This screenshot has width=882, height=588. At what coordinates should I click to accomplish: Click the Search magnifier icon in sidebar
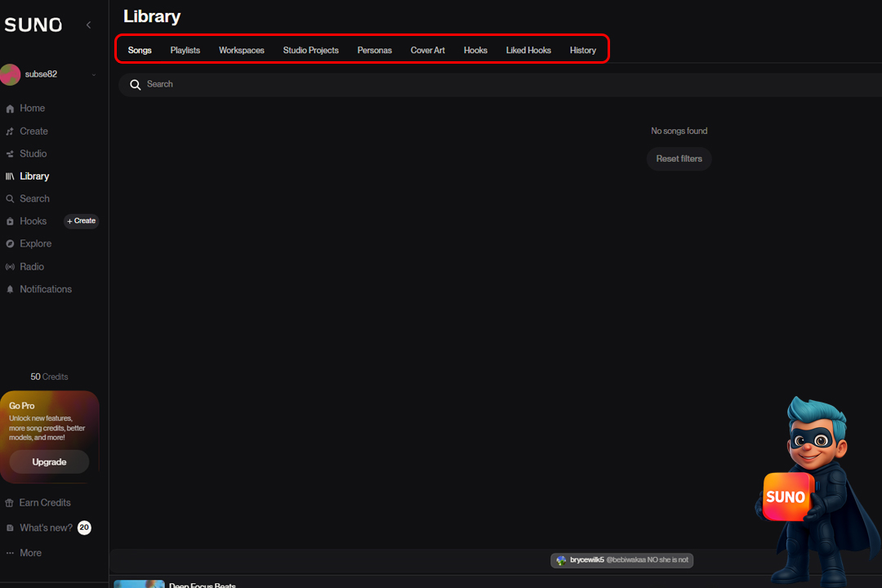[10, 199]
